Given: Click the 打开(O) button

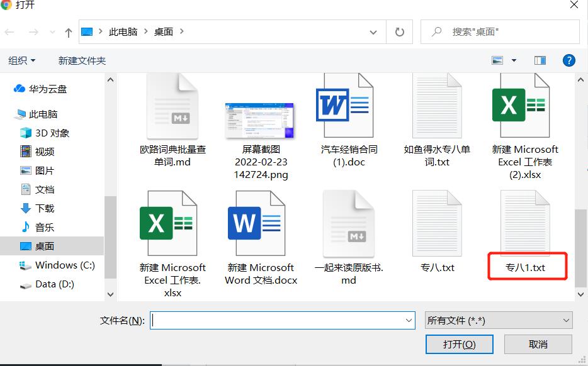Looking at the screenshot, I should [x=459, y=344].
